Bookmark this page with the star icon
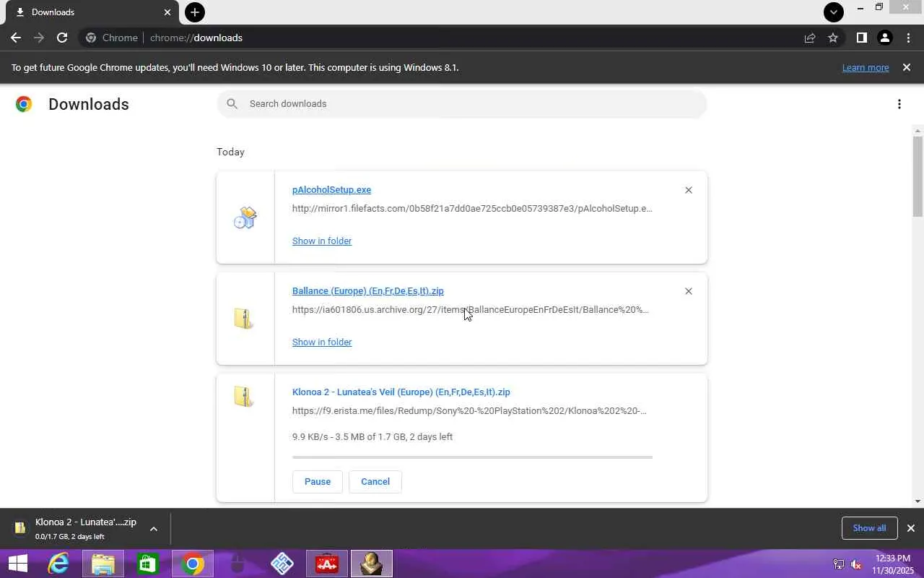The width and height of the screenshot is (924, 578). point(833,38)
